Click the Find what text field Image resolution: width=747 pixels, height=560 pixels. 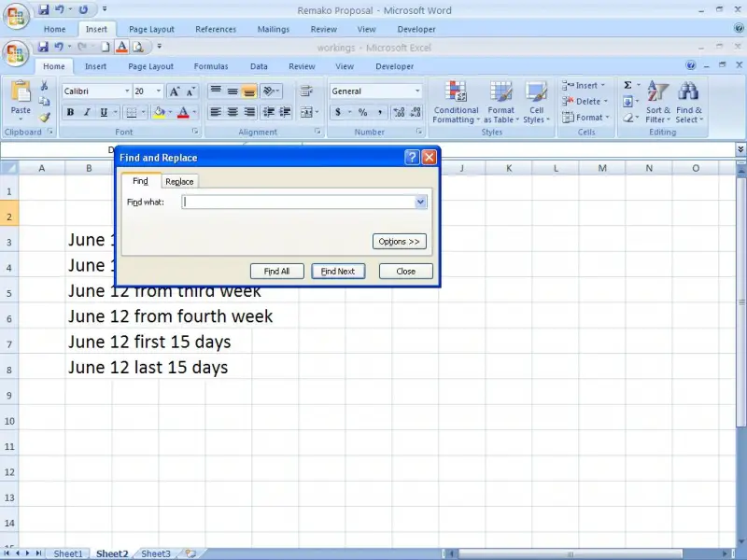298,202
